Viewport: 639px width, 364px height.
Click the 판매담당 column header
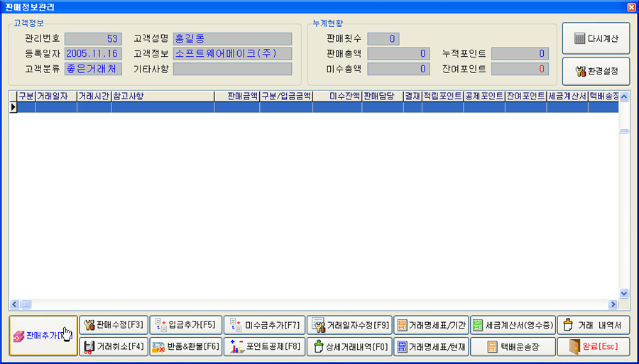pyautogui.click(x=383, y=96)
